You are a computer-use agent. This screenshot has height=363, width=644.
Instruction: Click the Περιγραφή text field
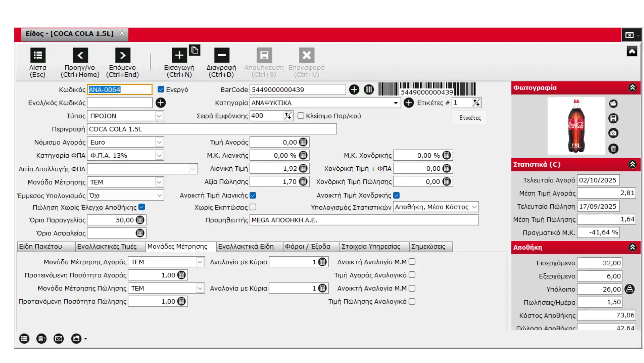212,129
